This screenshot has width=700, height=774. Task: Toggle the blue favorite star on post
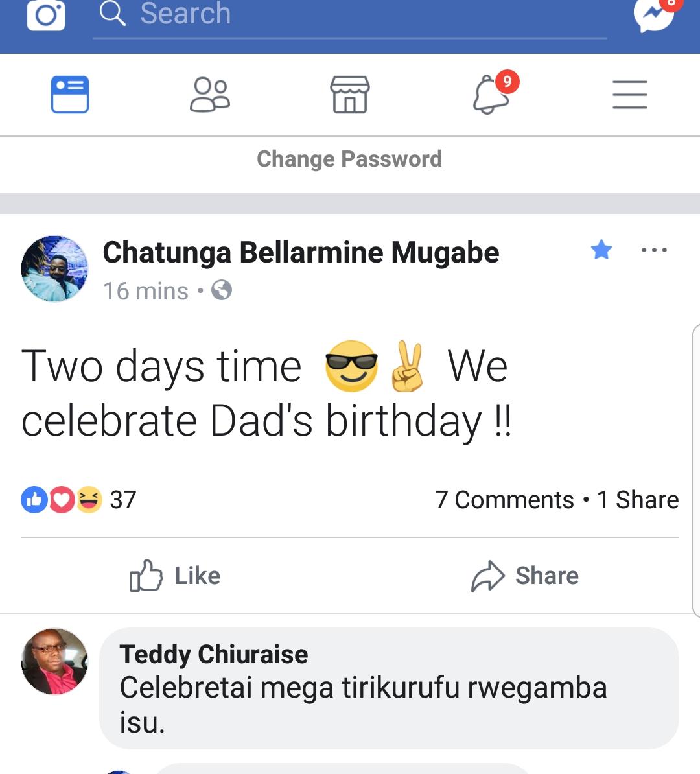[x=601, y=250]
